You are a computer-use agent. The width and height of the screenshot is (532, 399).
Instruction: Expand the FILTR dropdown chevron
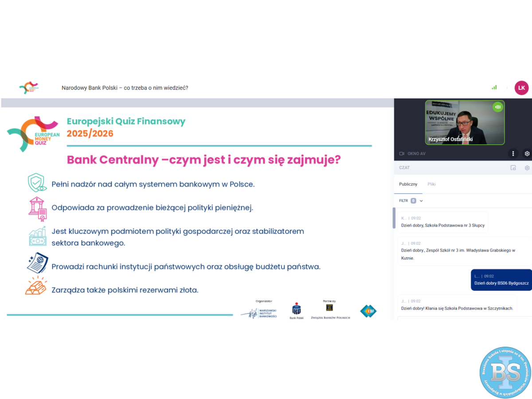click(x=421, y=201)
